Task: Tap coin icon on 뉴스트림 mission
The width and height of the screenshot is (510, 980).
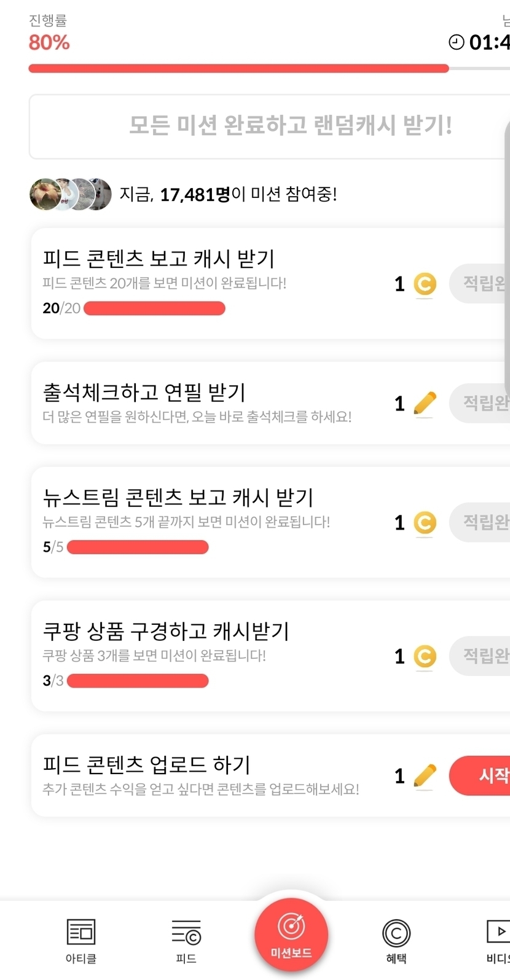Action: tap(425, 523)
